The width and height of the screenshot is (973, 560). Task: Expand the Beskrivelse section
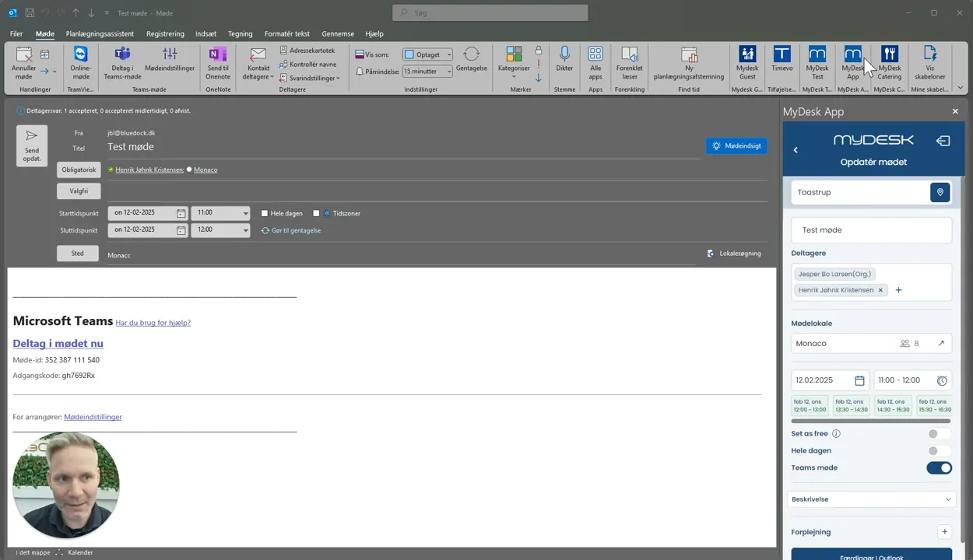tap(871, 499)
